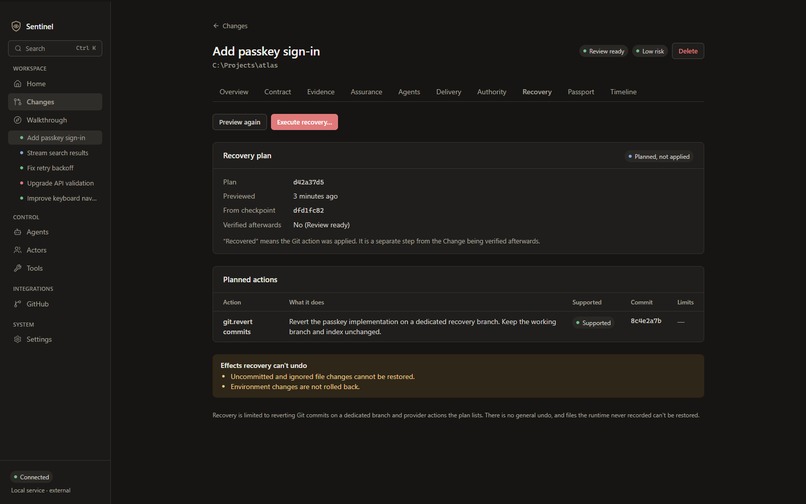
Task: Switch to the Assurance tab
Action: coord(366,92)
